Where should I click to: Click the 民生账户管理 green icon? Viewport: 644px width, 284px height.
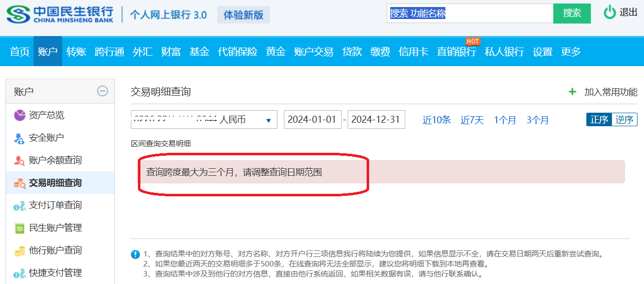(x=20, y=228)
